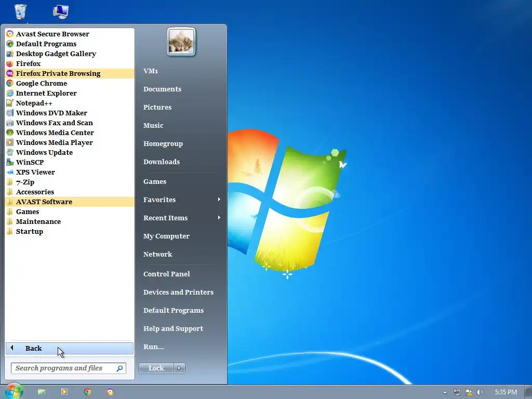Click the Windows DVD Maker icon
The image size is (532, 399).
[10, 113]
